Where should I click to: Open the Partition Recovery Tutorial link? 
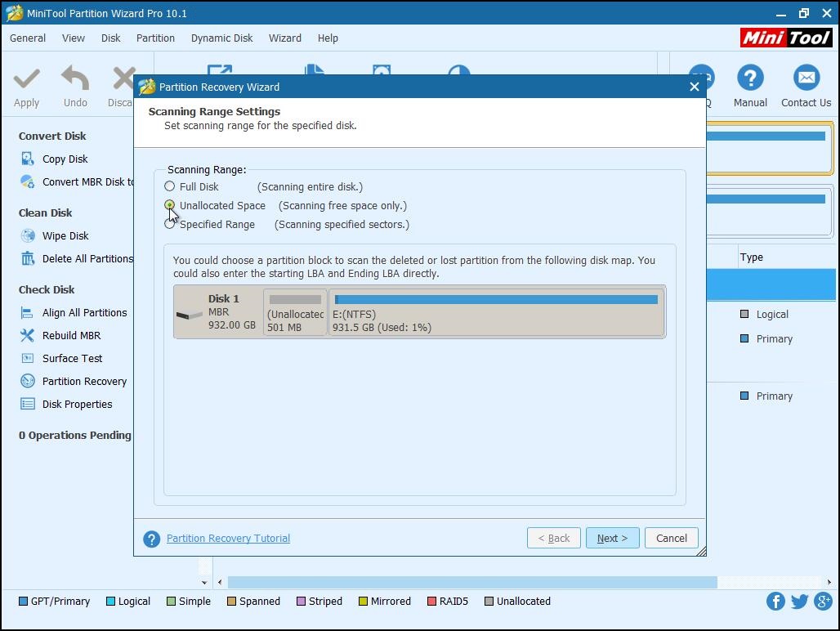click(x=228, y=539)
